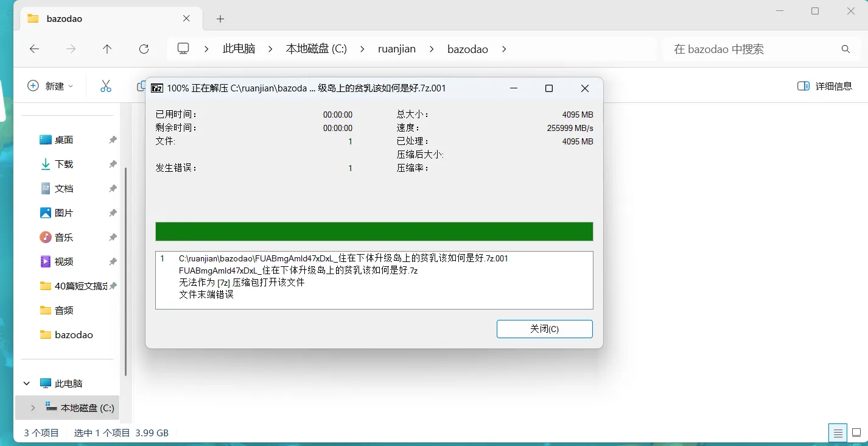Select the Cut scissors icon in the toolbar
The width and height of the screenshot is (868, 446).
point(106,86)
